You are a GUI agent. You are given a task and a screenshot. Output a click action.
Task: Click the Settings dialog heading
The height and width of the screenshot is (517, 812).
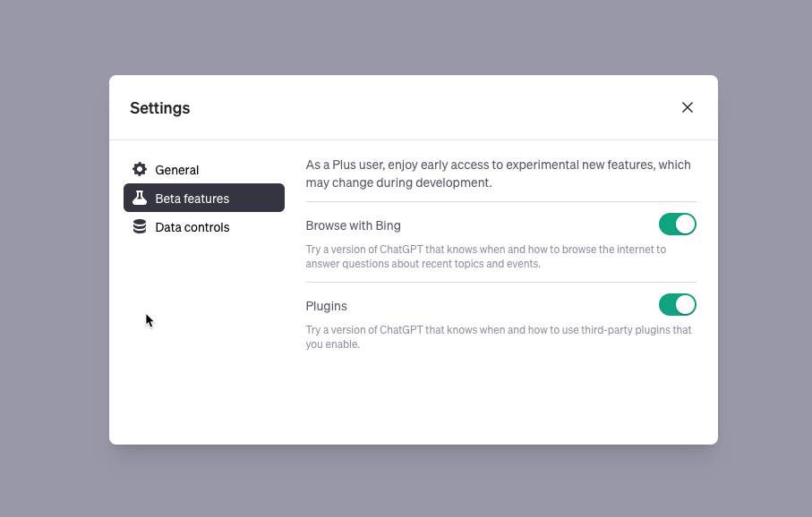[160, 108]
